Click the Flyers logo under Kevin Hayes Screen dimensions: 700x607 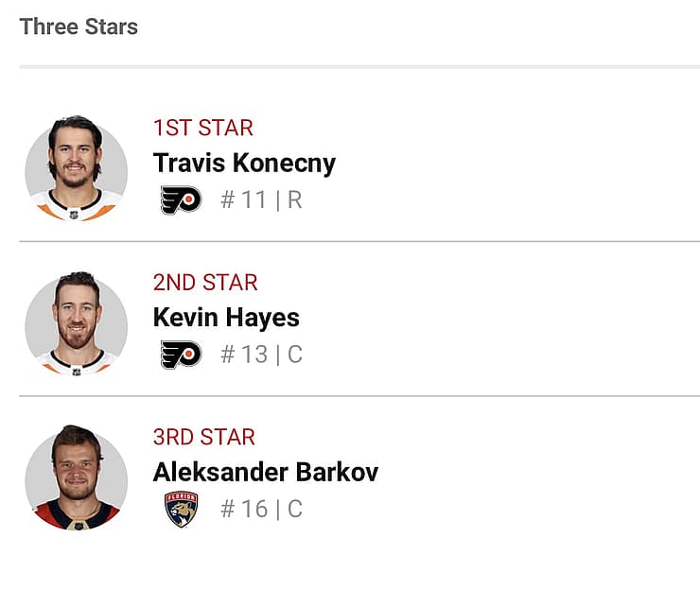pyautogui.click(x=181, y=355)
